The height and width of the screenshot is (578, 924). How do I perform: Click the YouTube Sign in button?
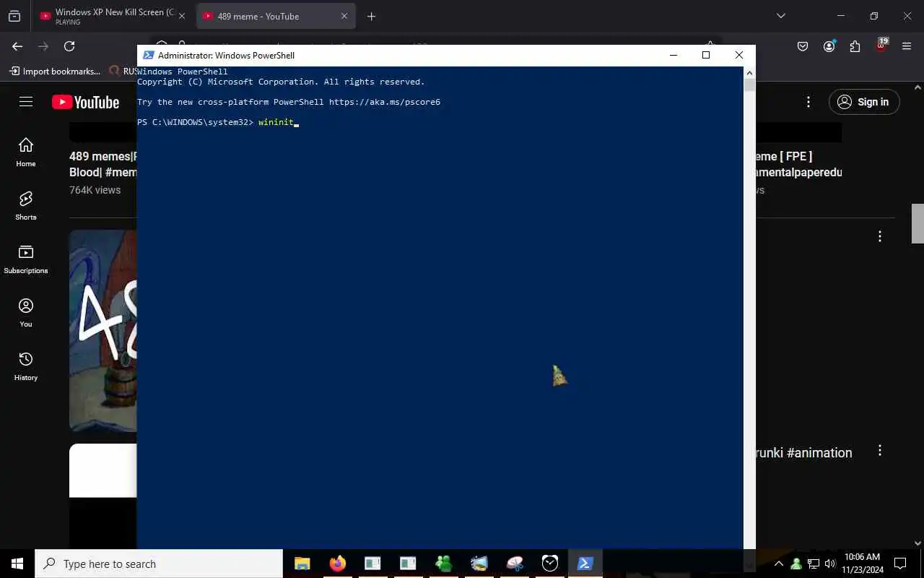(864, 102)
